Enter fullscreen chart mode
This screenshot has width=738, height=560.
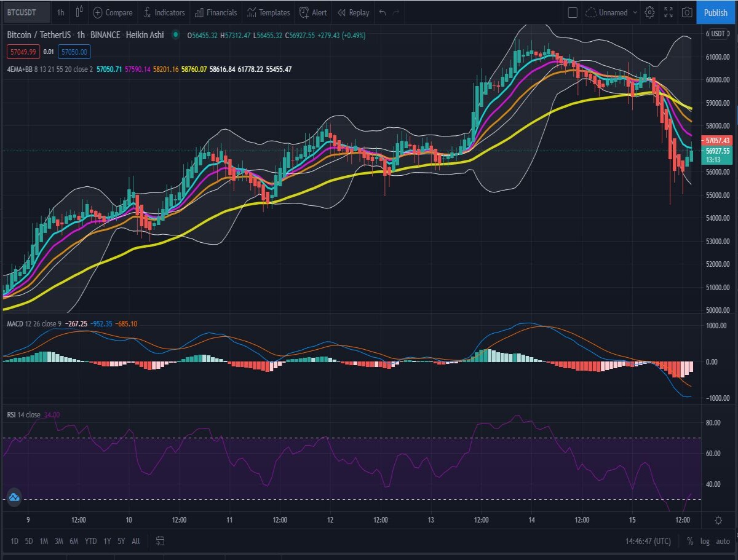click(x=669, y=12)
